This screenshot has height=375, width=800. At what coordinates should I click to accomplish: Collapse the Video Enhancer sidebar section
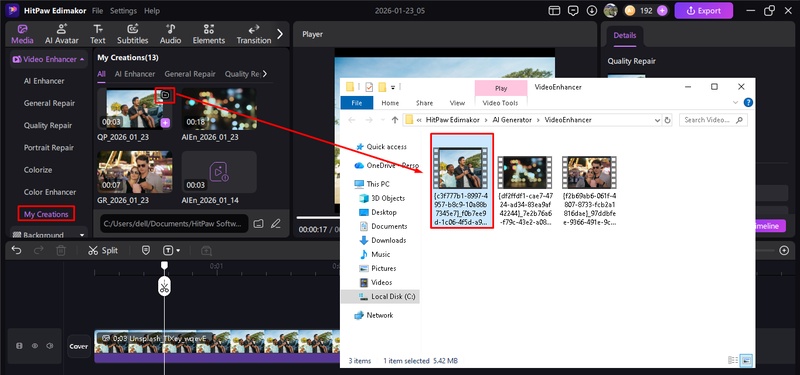[x=48, y=59]
